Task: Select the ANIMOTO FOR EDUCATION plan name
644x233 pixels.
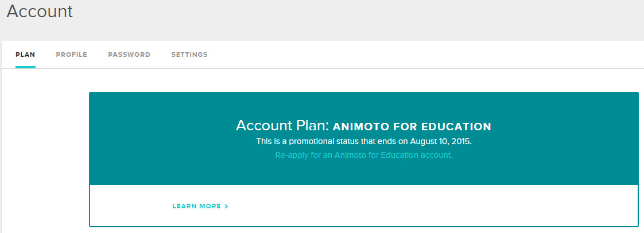Action: pos(412,126)
